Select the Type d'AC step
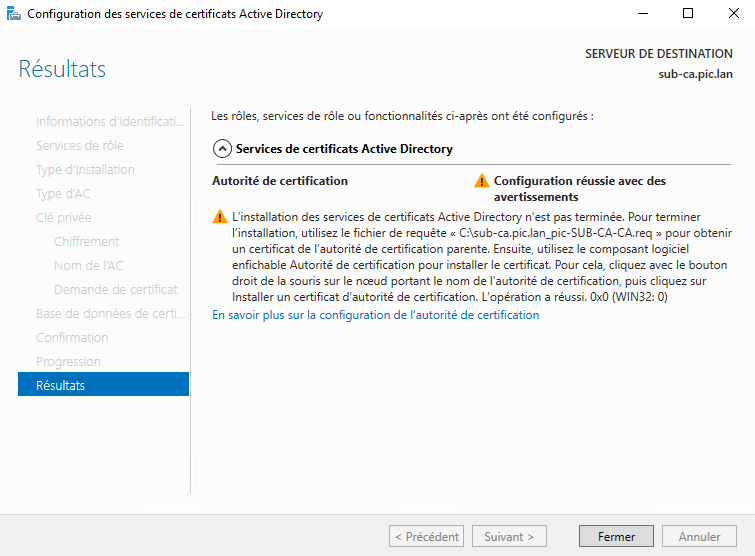Screen dimensions: 755x556 coord(63,194)
